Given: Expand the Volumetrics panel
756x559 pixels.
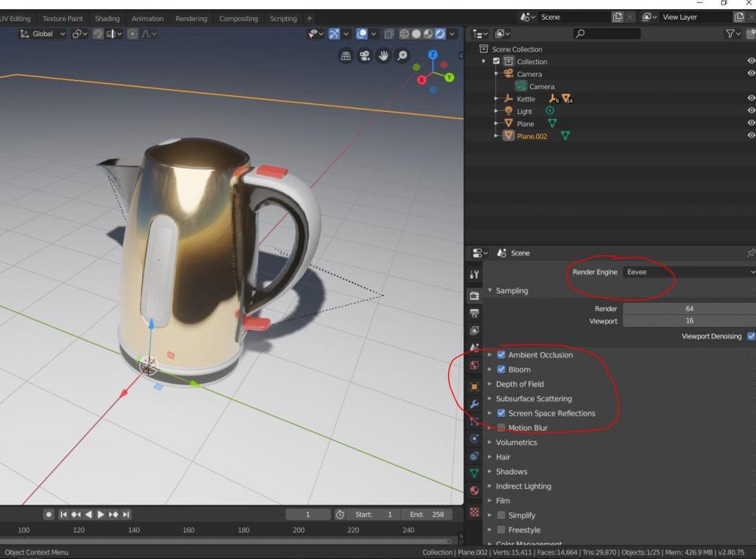Looking at the screenshot, I should [516, 443].
